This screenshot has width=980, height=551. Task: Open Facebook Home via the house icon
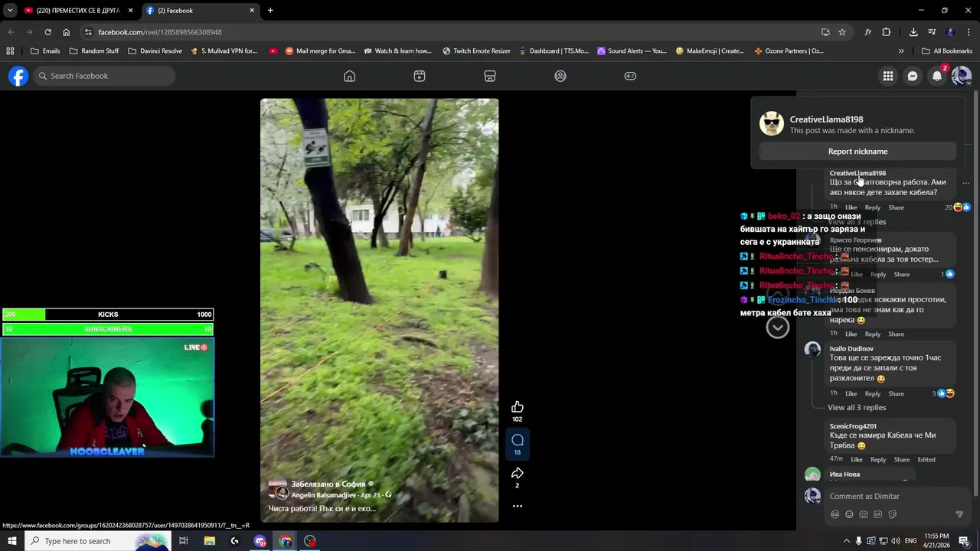[349, 76]
